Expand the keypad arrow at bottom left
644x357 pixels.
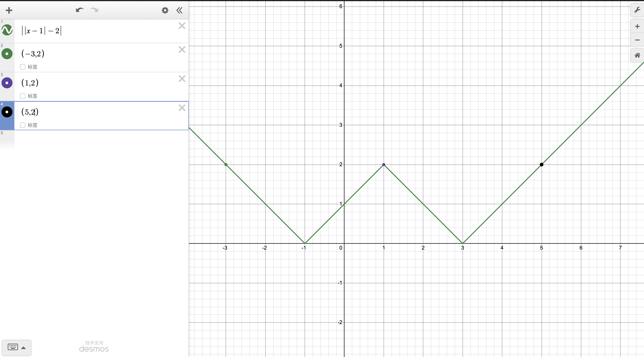click(x=23, y=348)
